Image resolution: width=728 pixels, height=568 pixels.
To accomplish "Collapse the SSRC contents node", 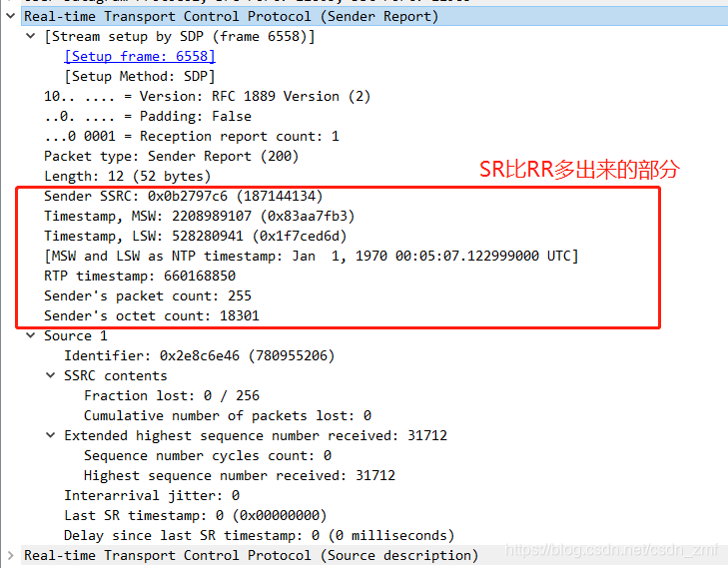I will pyautogui.click(x=51, y=375).
